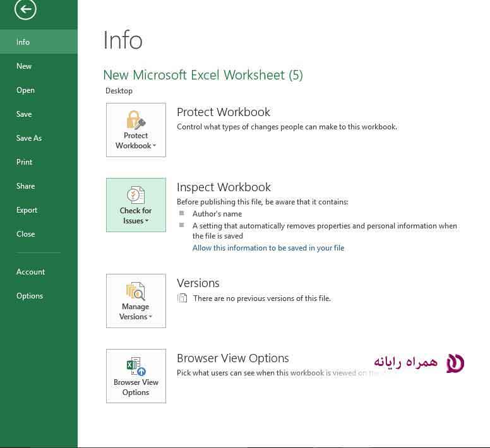Open Excel Options
The height and width of the screenshot is (448, 490).
[x=39, y=296]
